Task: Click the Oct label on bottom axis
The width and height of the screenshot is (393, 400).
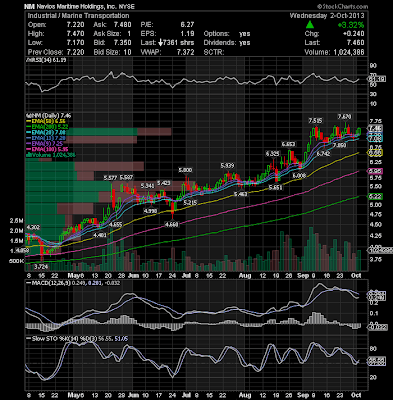Action: coord(357,395)
